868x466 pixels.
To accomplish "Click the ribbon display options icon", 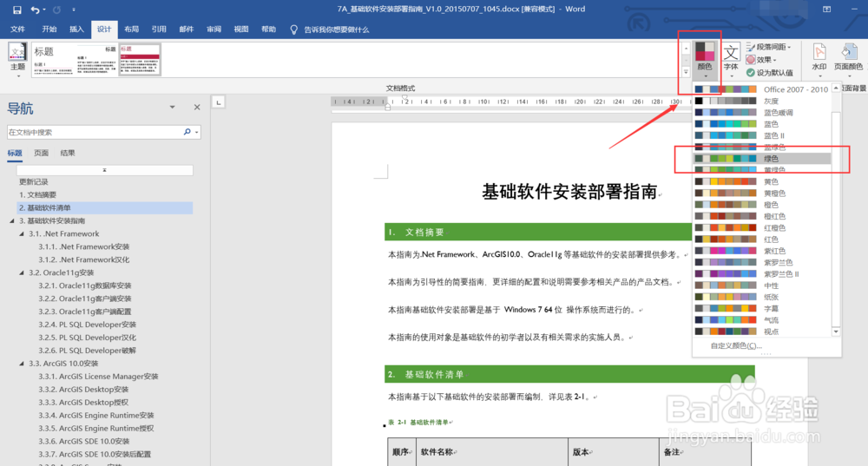I will pyautogui.click(x=826, y=10).
